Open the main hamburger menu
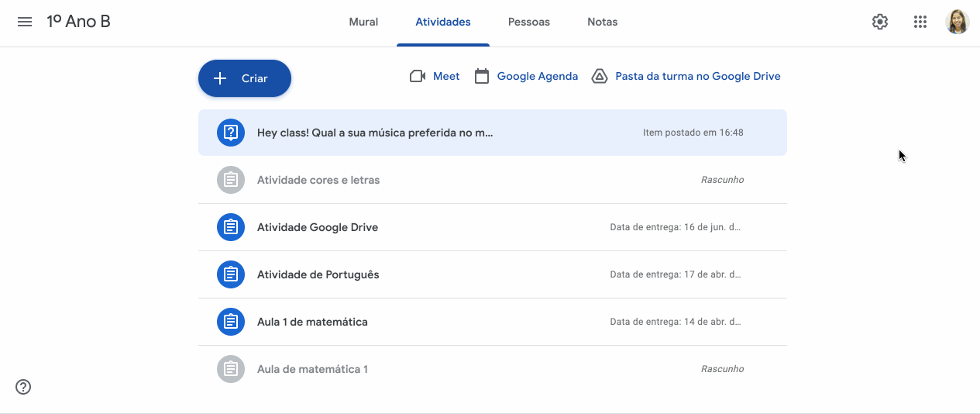980x414 pixels. point(25,22)
